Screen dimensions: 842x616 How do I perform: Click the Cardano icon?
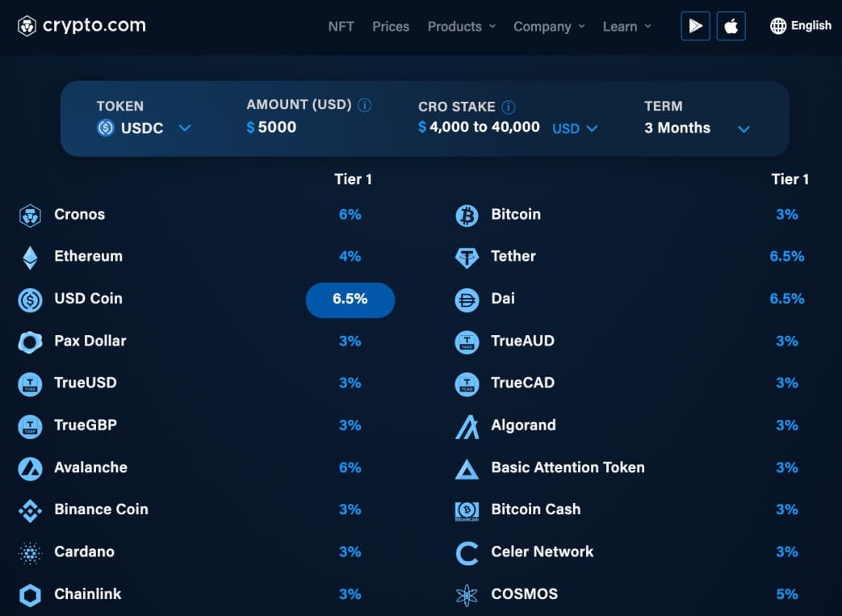(30, 553)
